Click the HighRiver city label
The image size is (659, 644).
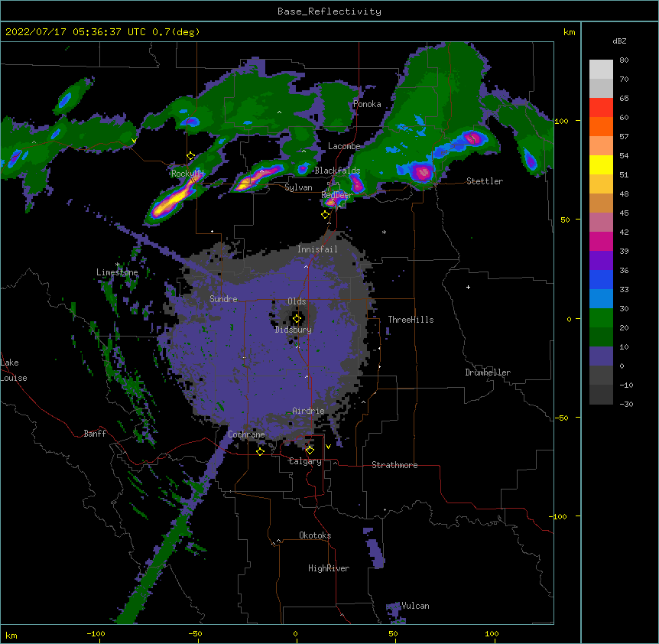329,568
